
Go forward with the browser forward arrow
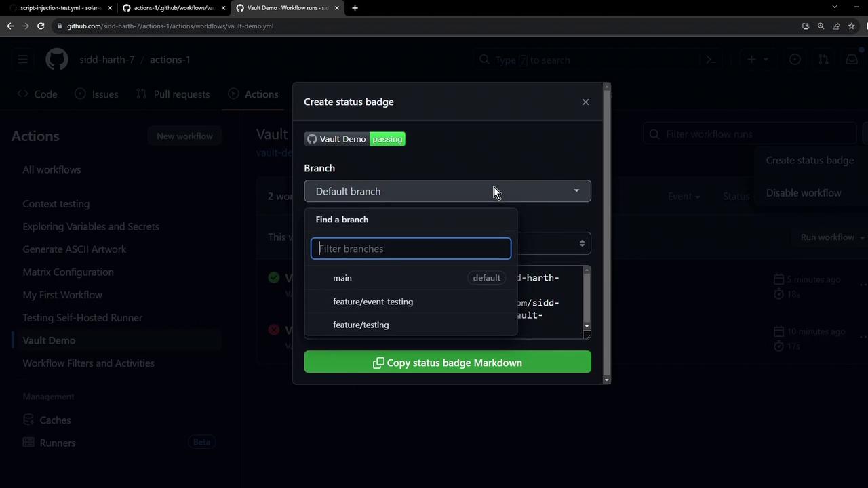click(26, 26)
